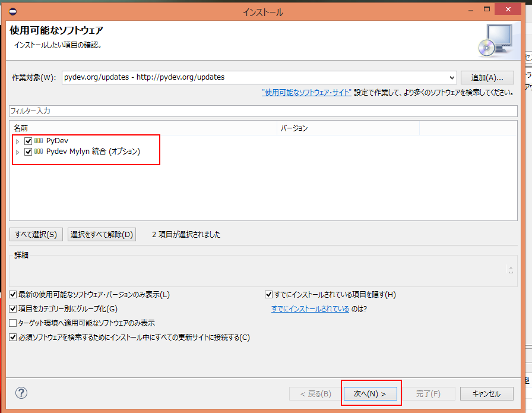This screenshot has height=413, width=532.
Task: Toggle すでにインストールされている項目を隠す checkbox
Action: (268, 295)
